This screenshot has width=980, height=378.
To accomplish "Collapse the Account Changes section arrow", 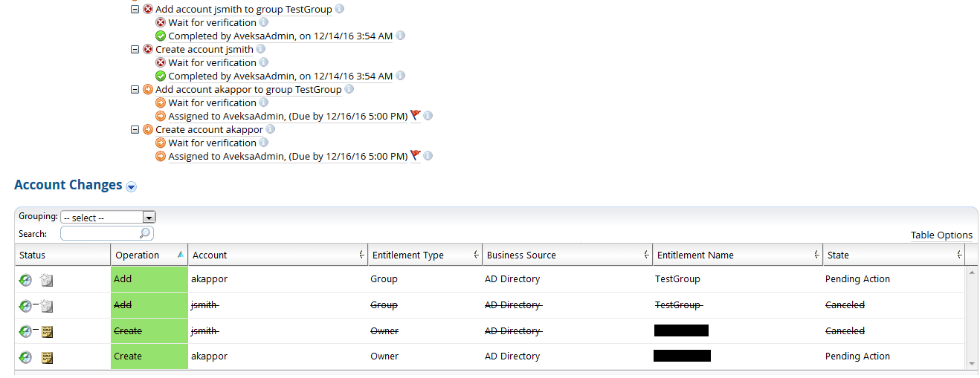I will pyautogui.click(x=132, y=186).
